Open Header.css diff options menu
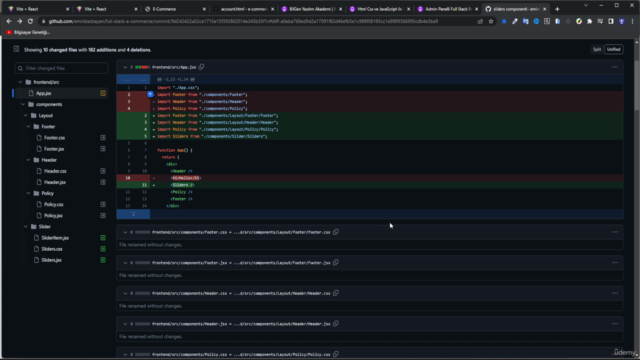 pyautogui.click(x=615, y=293)
